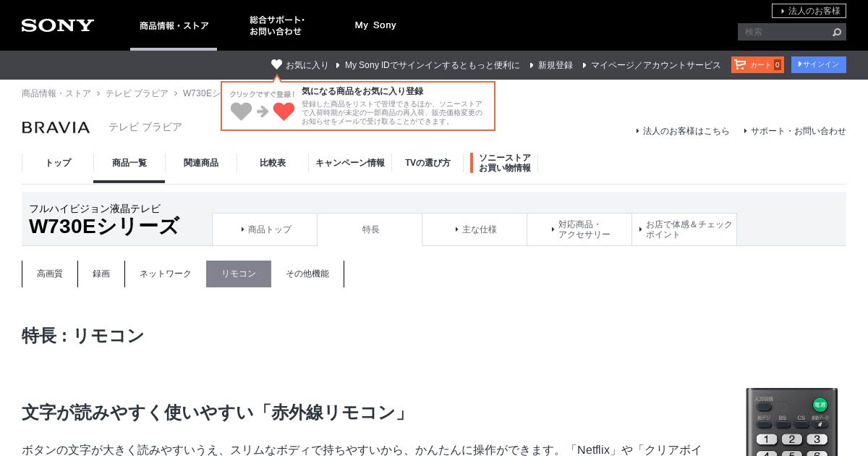This screenshot has width=868, height=456.
Task: Click the 新規登録 link
Action: 556,65
